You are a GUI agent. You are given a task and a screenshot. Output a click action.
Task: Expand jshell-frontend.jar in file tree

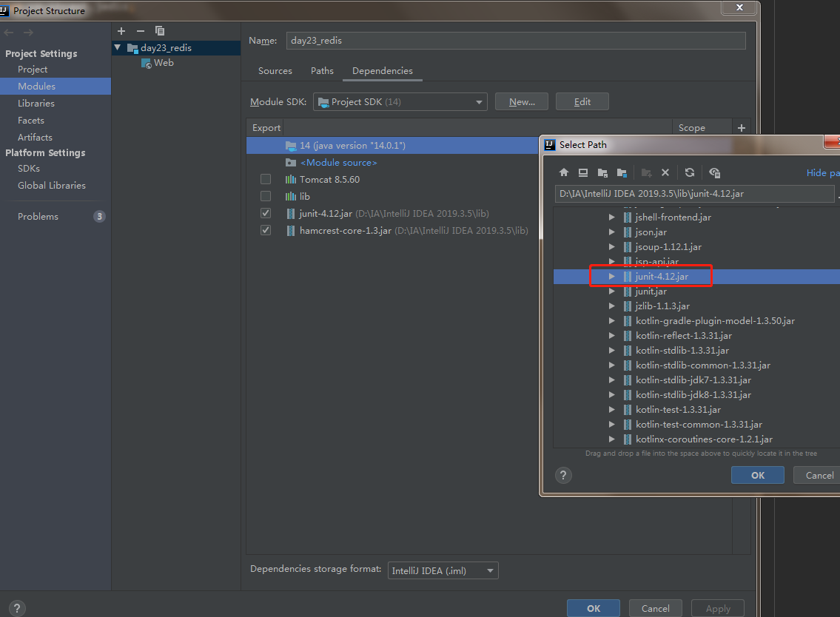[612, 217]
